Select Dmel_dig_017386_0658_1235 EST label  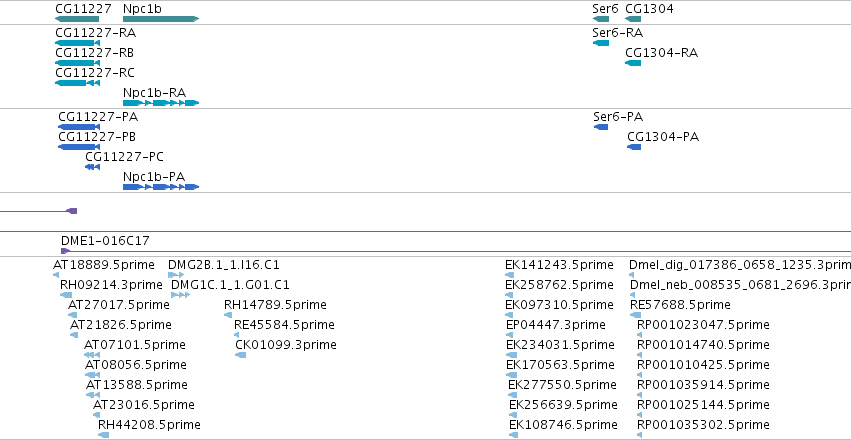pos(740,265)
